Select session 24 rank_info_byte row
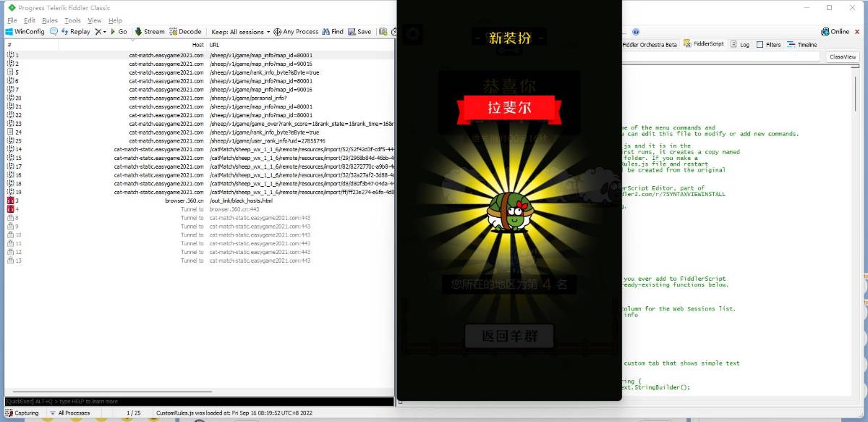The height and width of the screenshot is (422, 868). [x=200, y=132]
